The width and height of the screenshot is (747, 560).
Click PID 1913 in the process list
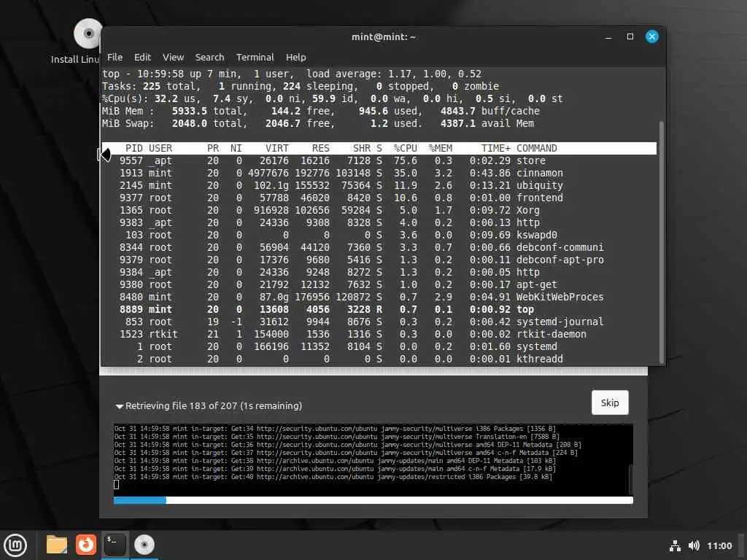pyautogui.click(x=131, y=173)
